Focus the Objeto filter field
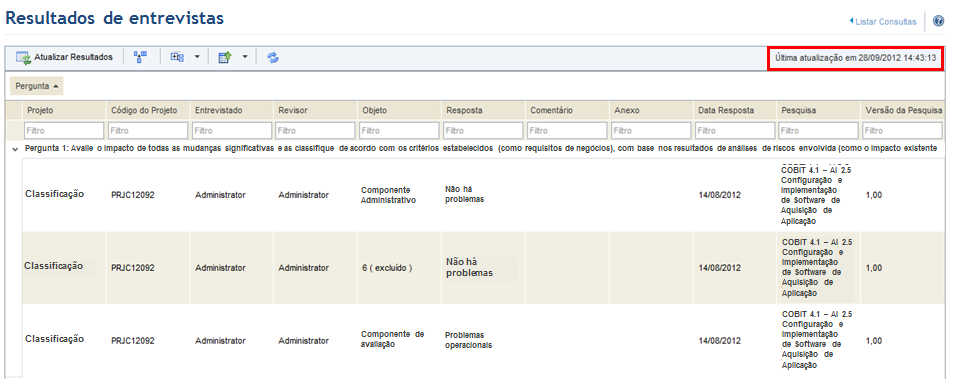Image resolution: width=955 pixels, height=388 pixels. pos(400,130)
